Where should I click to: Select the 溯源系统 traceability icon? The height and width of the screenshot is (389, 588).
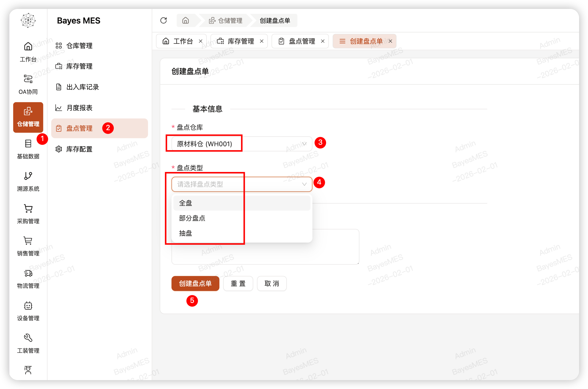click(x=28, y=181)
